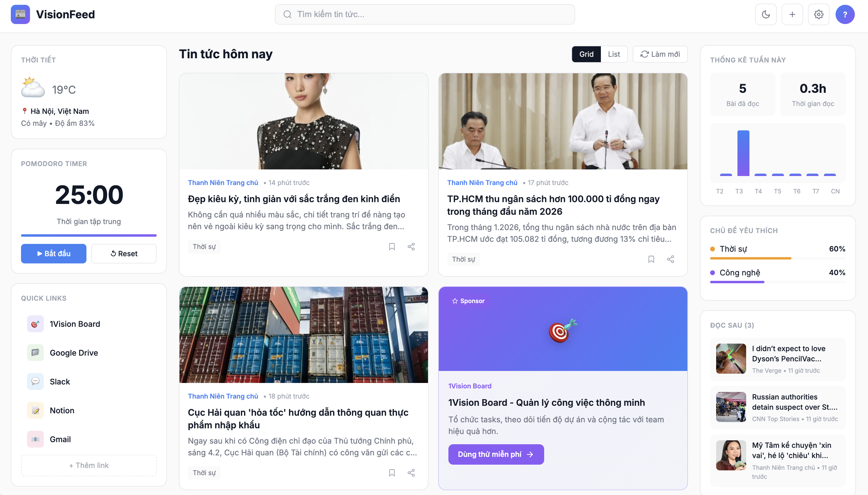Click Thêm link to add quick link
The width and height of the screenshot is (868, 495).
coord(89,466)
